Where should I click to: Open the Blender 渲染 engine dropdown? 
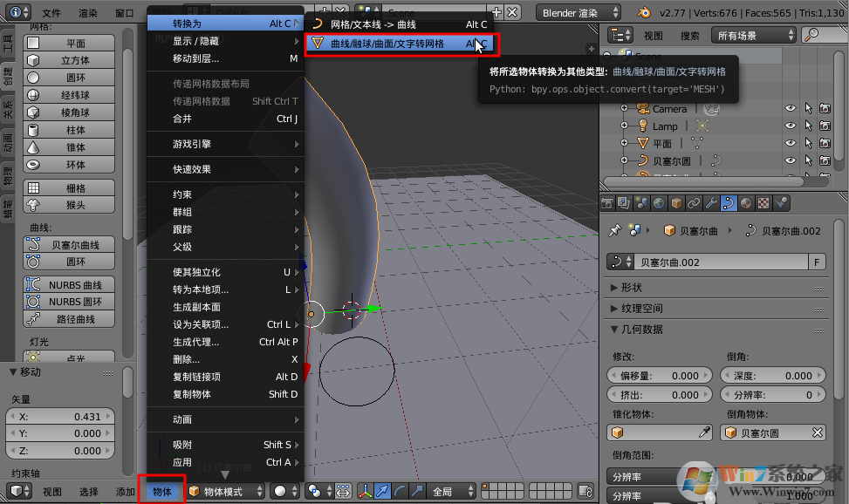click(x=578, y=12)
